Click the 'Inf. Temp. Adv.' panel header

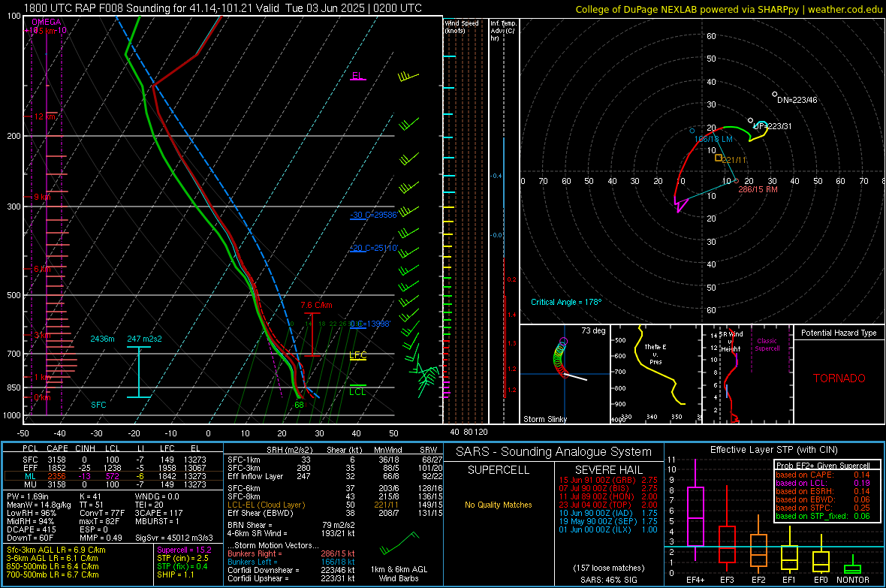click(503, 31)
